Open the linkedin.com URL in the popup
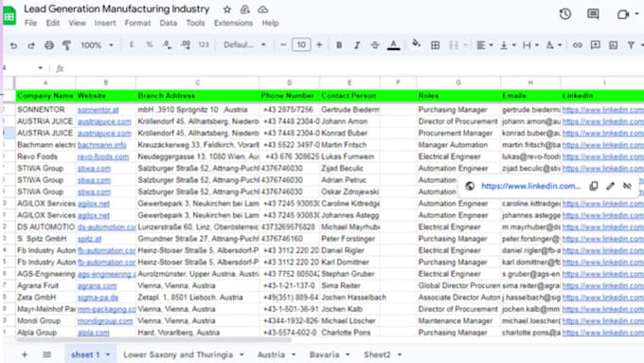The width and height of the screenshot is (644, 363). (x=530, y=186)
